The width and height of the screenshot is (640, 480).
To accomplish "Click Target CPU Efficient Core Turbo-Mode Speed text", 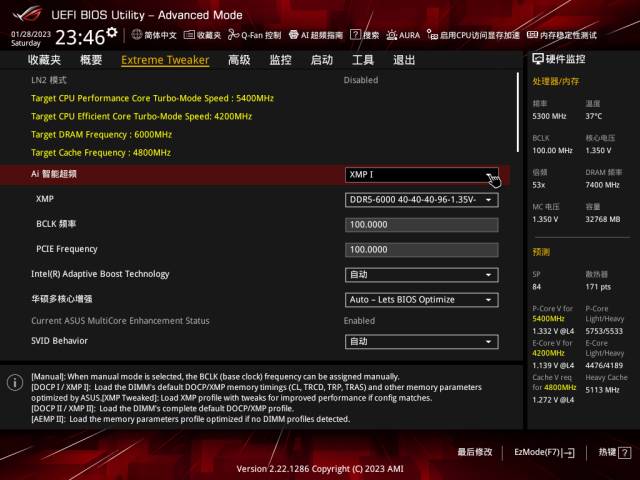I will (x=141, y=116).
